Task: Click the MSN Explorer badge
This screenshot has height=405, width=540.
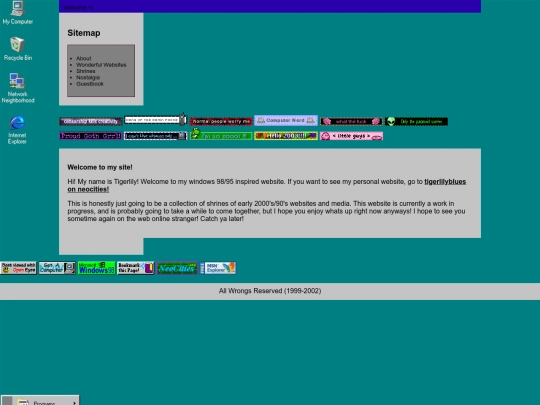Action: 218,268
